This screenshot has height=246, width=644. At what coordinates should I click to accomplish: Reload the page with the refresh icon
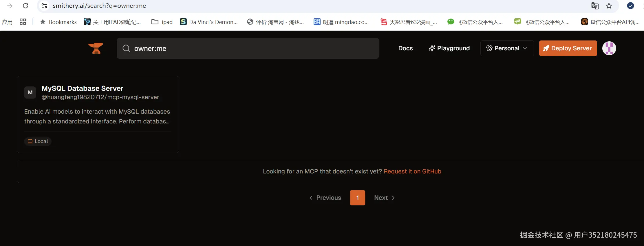(x=25, y=6)
